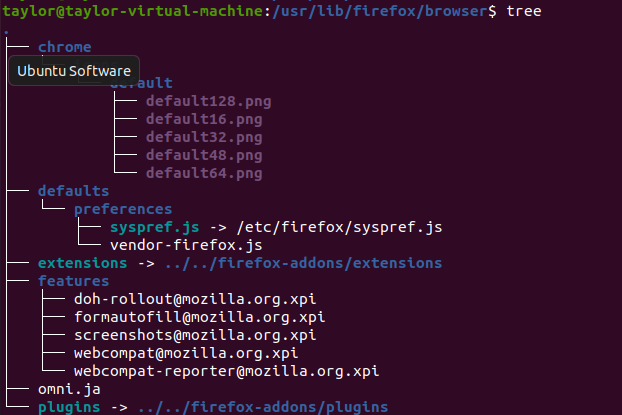The height and width of the screenshot is (415, 622).
Task: Click the 'defaults' directory name
Action: click(x=73, y=191)
